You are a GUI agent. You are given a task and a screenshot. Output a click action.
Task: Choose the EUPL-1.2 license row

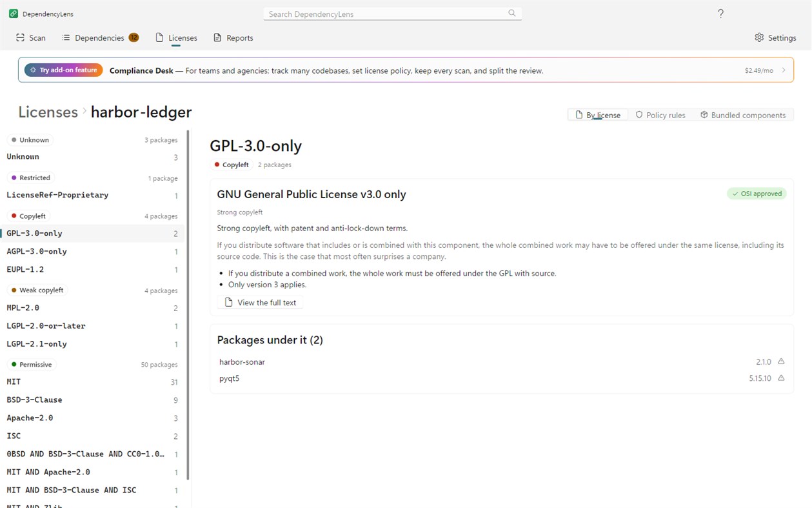click(92, 270)
